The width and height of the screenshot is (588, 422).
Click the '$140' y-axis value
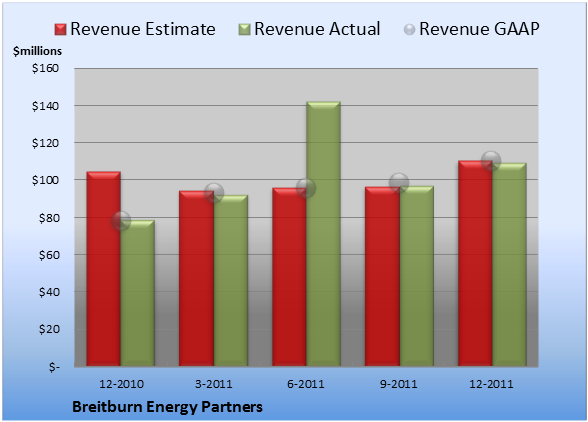click(x=45, y=106)
